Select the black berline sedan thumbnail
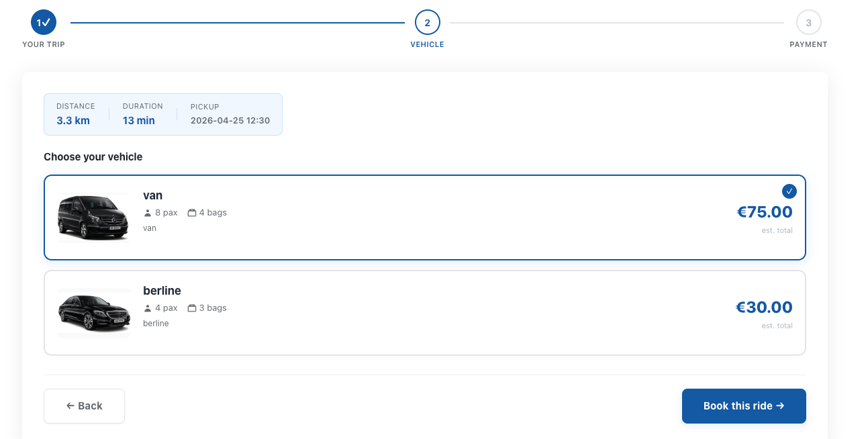 [93, 313]
